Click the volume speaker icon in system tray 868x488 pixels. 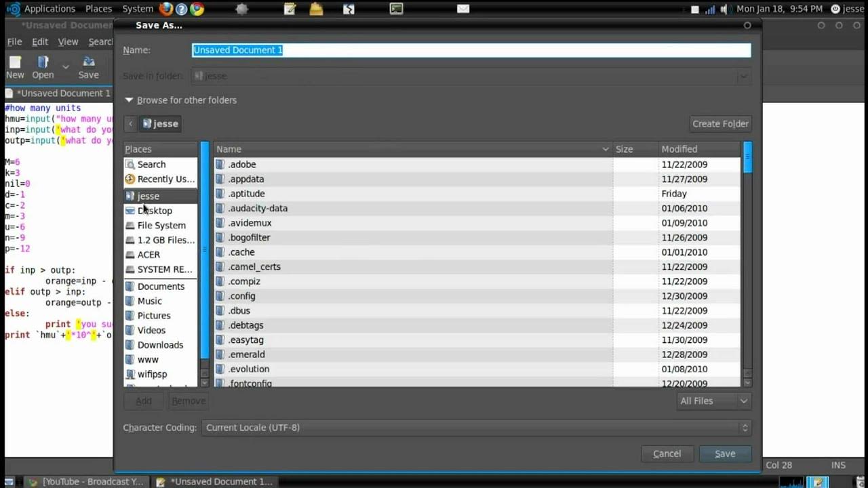tap(724, 9)
